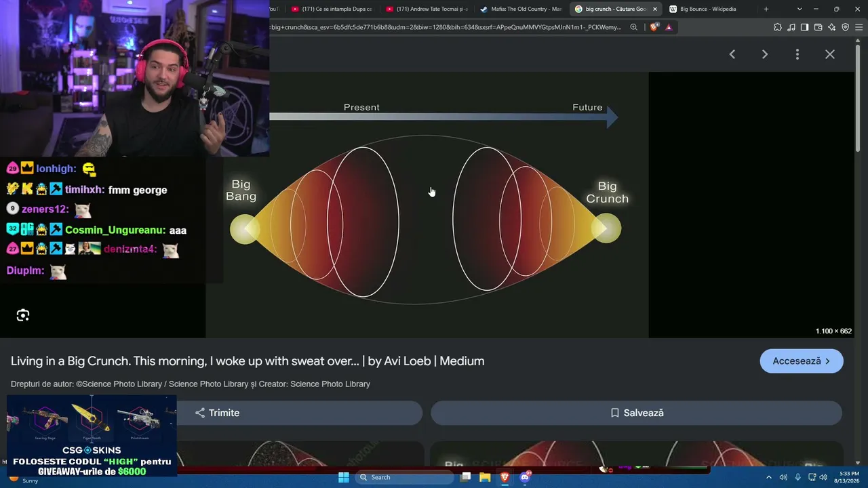The width and height of the screenshot is (868, 488).
Task: Switch to the Mafia: The Old Country tab
Action: point(521,9)
